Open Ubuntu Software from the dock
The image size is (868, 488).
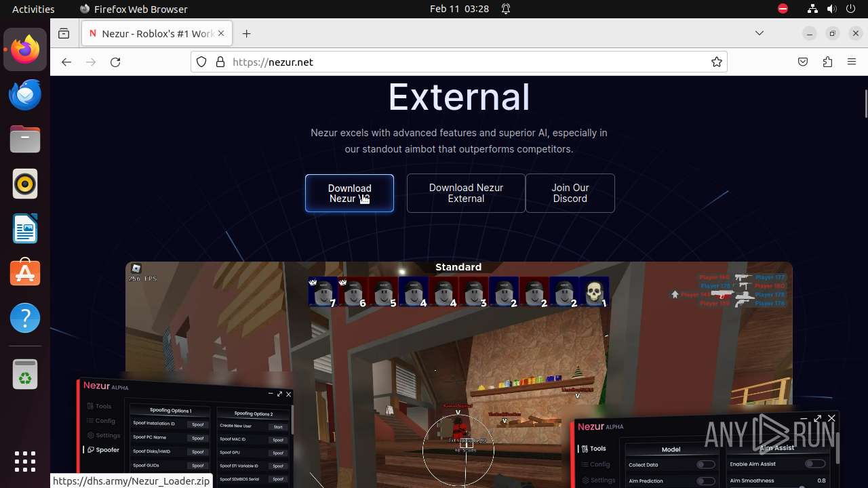point(25,273)
